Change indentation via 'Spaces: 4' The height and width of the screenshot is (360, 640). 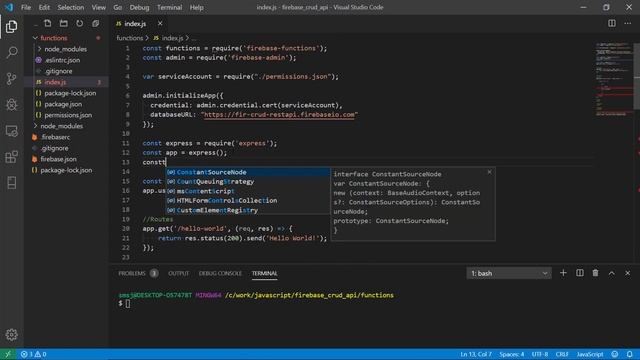tap(511, 354)
